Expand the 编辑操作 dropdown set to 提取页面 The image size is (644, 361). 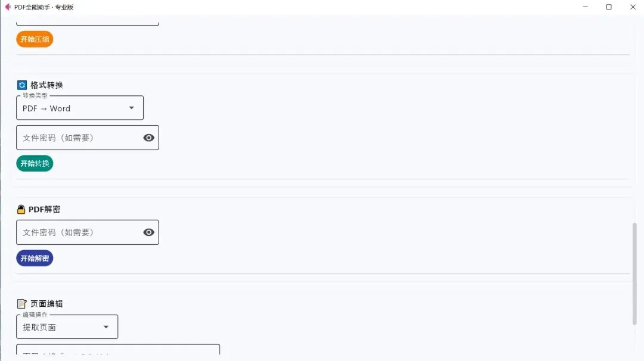(x=67, y=327)
